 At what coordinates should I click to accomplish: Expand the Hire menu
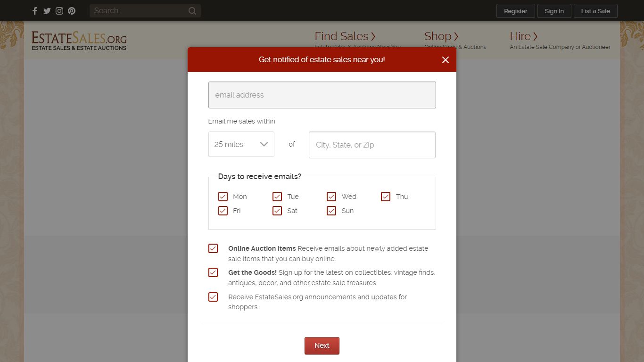coord(524,36)
